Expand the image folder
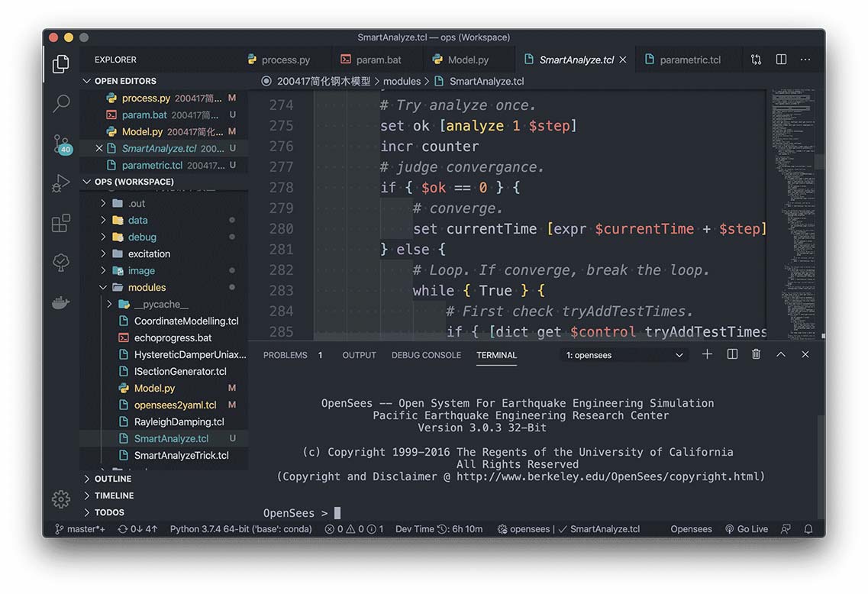 pos(164,271)
